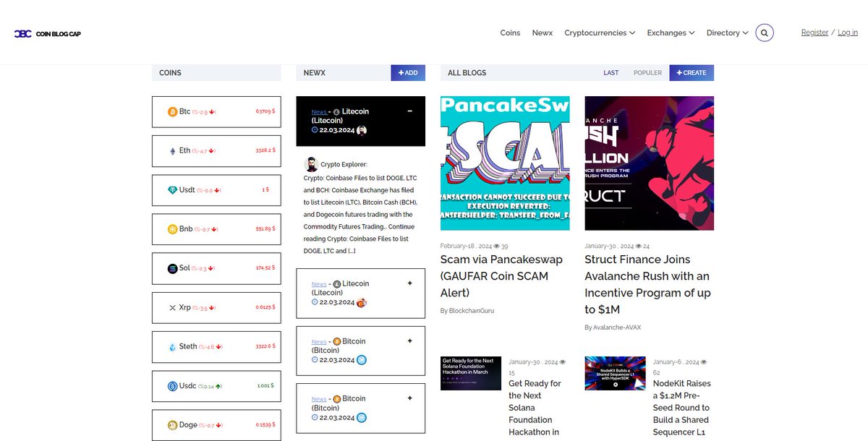
Task: Expand the second Litecoin news card
Action: [x=410, y=283]
